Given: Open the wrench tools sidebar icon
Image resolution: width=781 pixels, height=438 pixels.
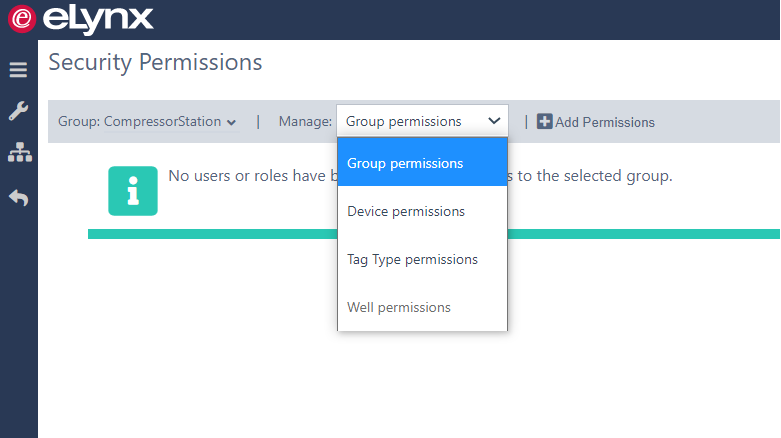Looking at the screenshot, I should click(18, 111).
